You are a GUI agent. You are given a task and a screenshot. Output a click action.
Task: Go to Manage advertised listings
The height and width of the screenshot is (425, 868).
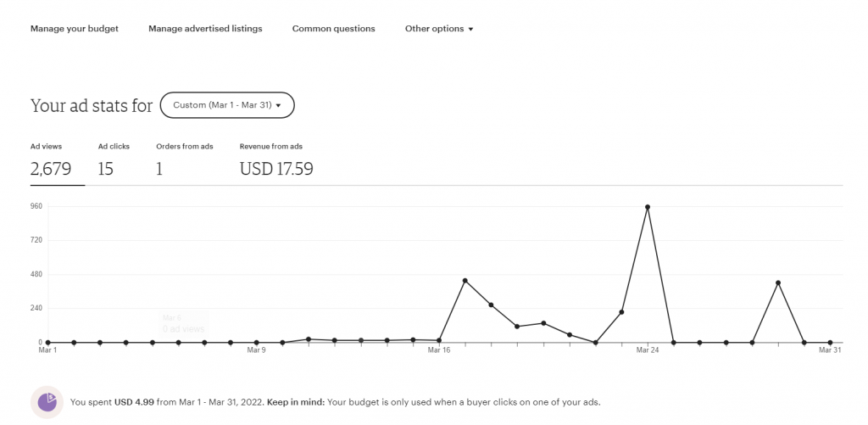tap(205, 29)
